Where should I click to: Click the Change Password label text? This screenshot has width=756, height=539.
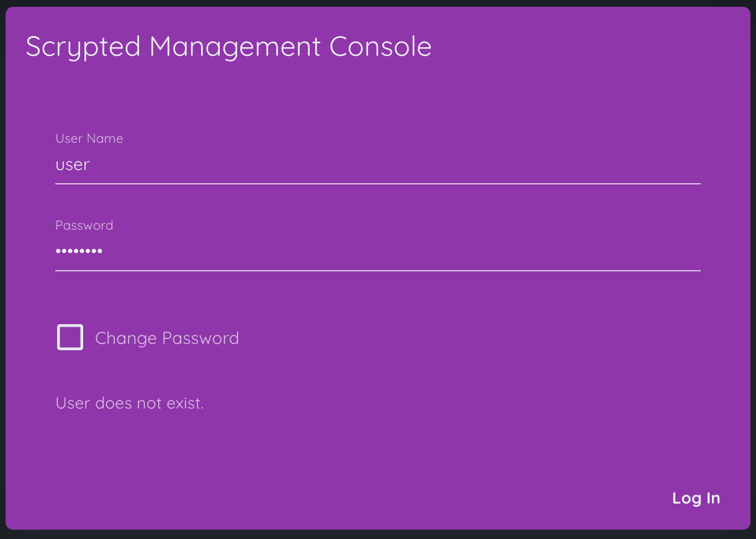[x=166, y=338]
